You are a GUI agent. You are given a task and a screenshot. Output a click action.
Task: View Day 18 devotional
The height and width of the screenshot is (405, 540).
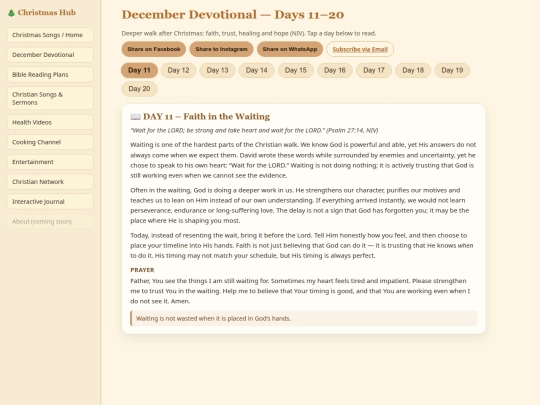pyautogui.click(x=413, y=70)
